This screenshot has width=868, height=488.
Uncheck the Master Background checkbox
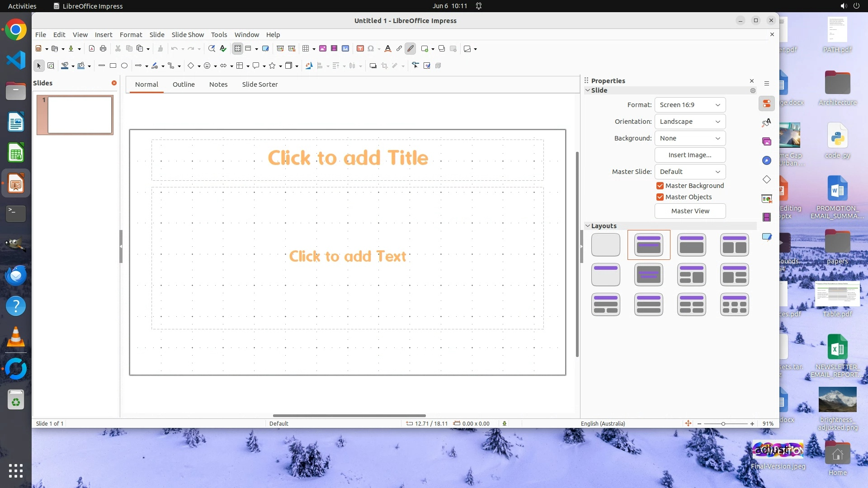point(660,186)
